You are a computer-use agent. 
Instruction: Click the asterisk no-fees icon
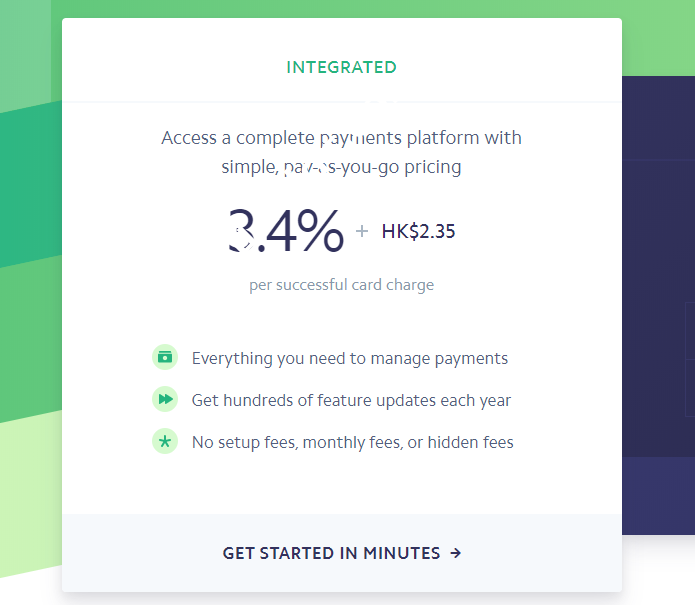(164, 441)
